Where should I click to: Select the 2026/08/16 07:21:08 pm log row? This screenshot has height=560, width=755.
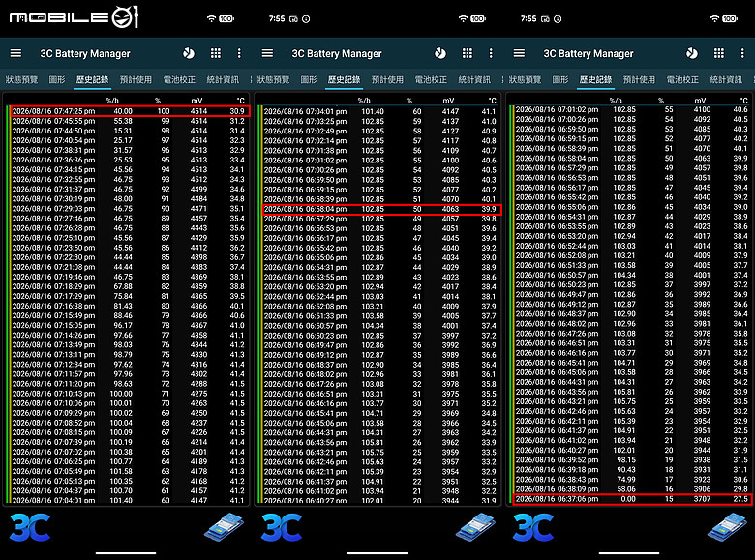pyautogui.click(x=129, y=267)
